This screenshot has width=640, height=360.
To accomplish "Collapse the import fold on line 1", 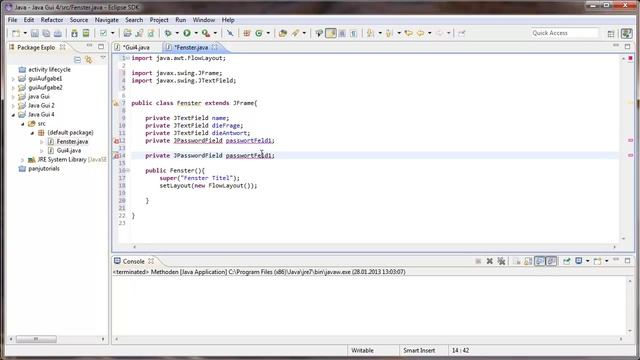I will coord(128,58).
